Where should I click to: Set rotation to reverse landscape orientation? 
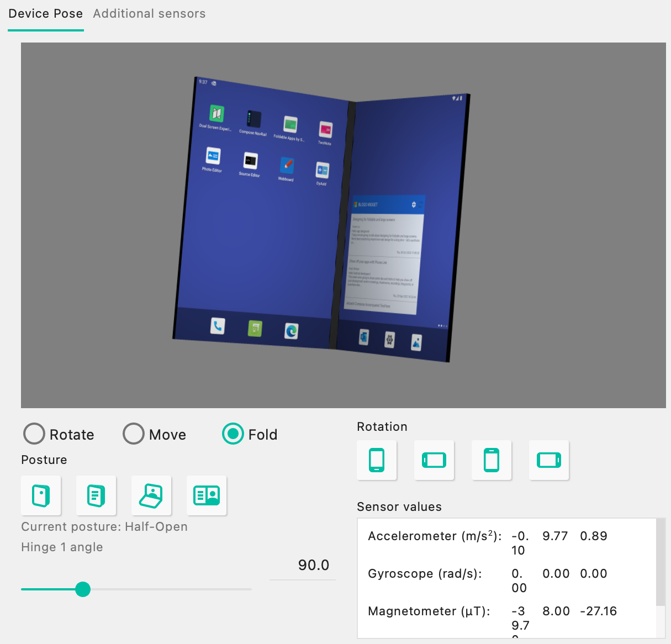tap(549, 460)
